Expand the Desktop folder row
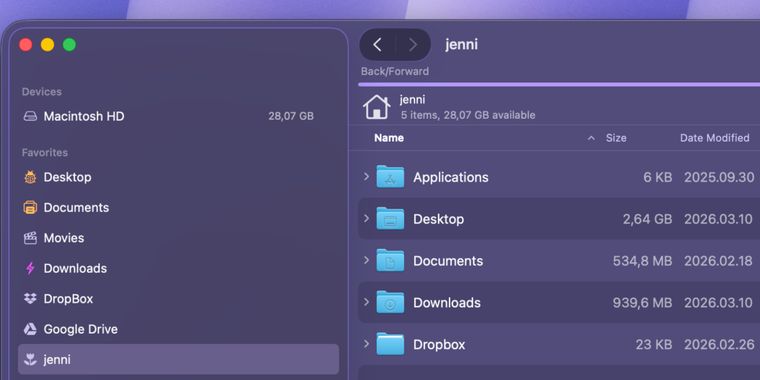This screenshot has height=380, width=760. point(366,218)
